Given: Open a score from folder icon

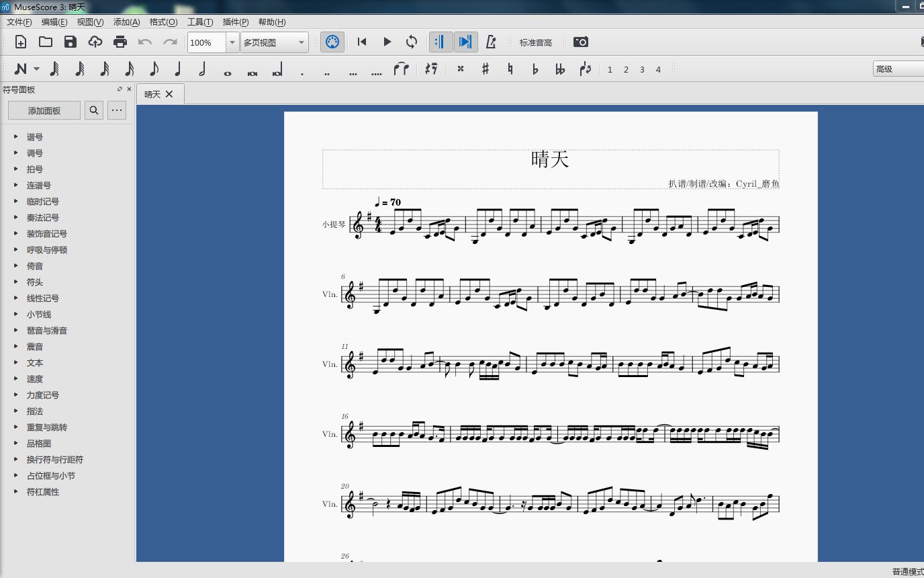Looking at the screenshot, I should (46, 42).
